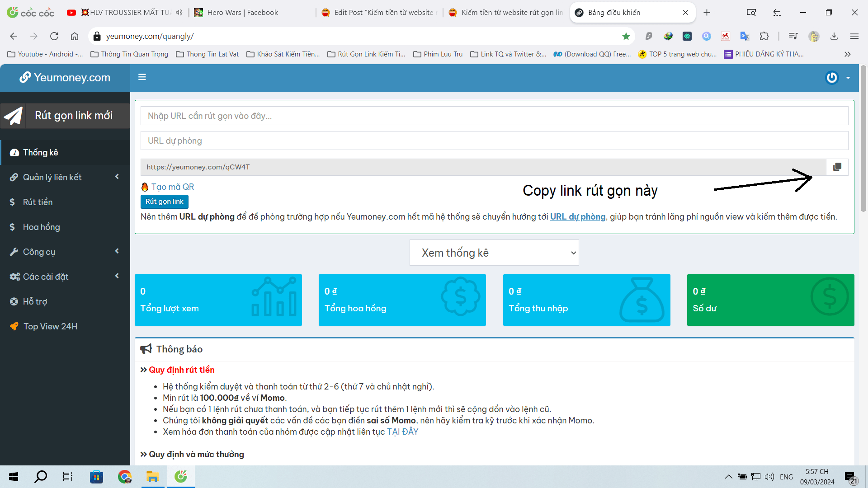Open File Explorer from taskbar
Viewport: 868px width, 488px height.
(x=152, y=477)
